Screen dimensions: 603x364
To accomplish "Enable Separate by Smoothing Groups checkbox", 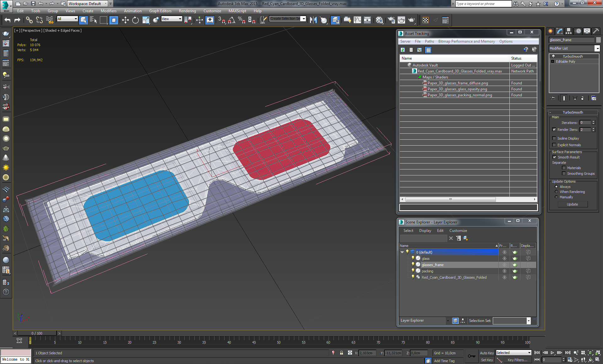I will tap(564, 174).
